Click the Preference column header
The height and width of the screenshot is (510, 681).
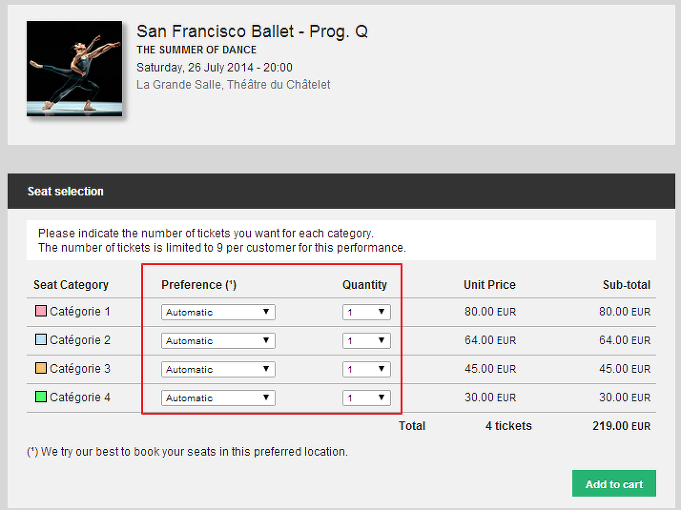click(198, 285)
